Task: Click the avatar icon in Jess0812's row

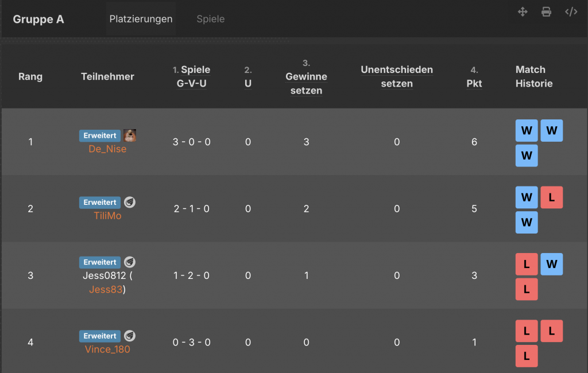Action: coord(130,262)
